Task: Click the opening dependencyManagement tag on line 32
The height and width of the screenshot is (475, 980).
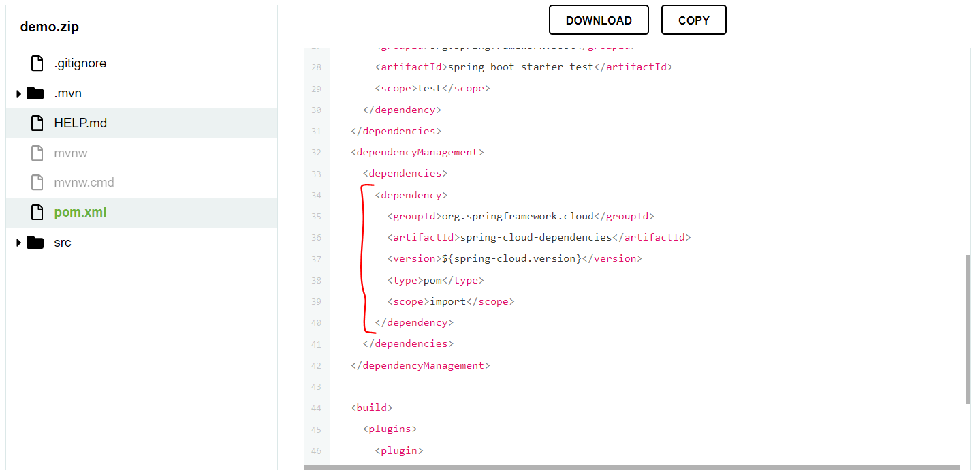Action: 417,152
